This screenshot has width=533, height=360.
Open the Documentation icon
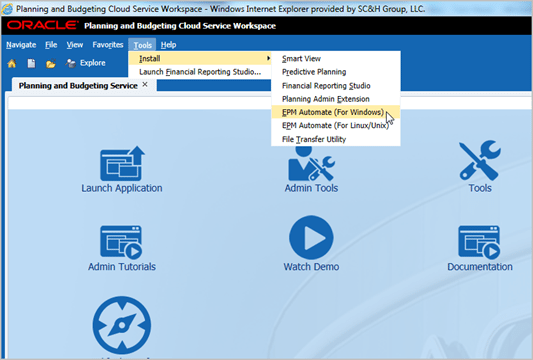pos(479,242)
